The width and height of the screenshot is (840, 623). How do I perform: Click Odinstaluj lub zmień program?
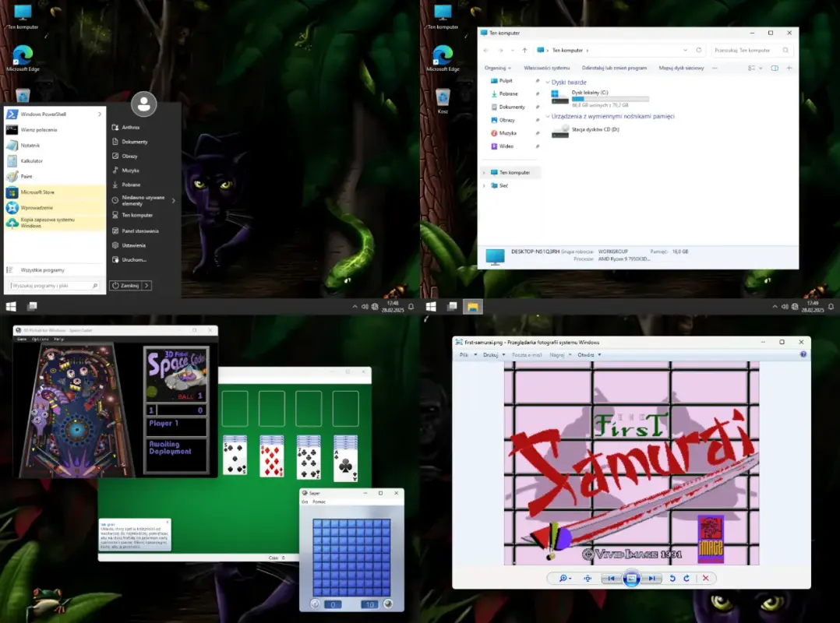coord(614,68)
